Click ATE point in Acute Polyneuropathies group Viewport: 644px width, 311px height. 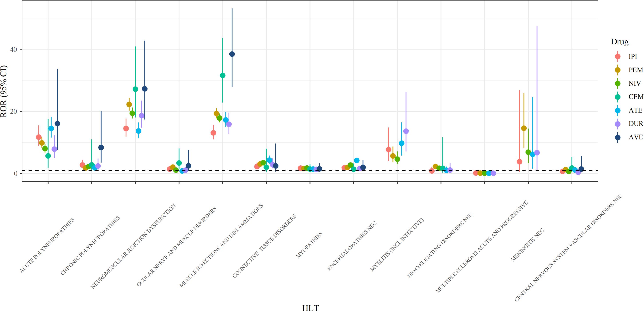pyautogui.click(x=51, y=128)
